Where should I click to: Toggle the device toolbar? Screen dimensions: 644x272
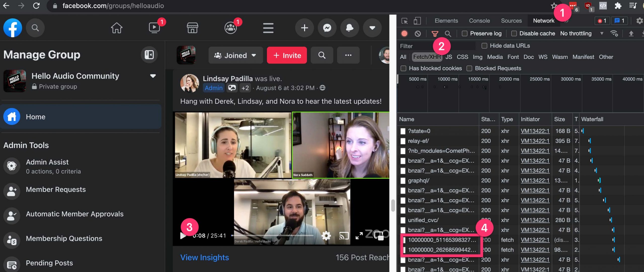(417, 21)
